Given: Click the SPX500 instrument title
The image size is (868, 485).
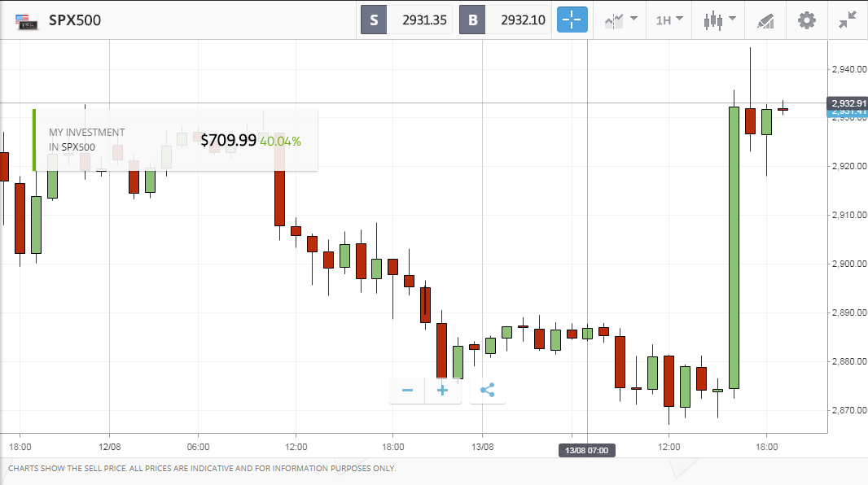Looking at the screenshot, I should click(x=75, y=20).
